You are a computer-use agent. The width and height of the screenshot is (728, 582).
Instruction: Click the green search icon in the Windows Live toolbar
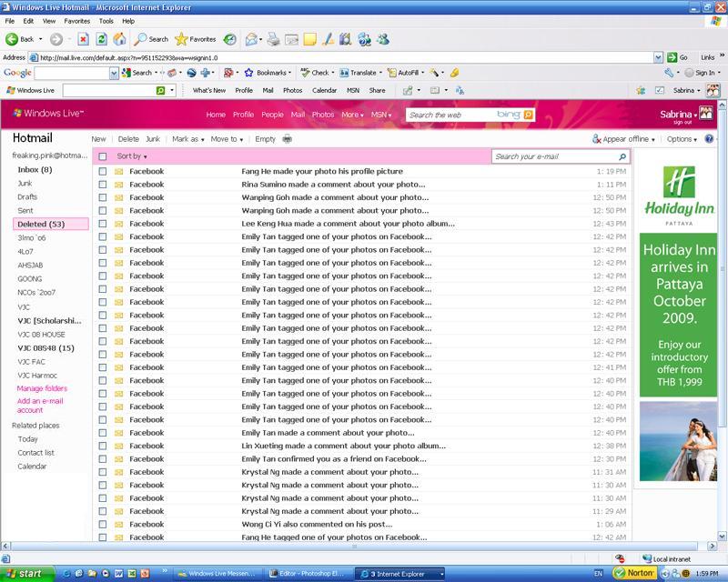161,91
